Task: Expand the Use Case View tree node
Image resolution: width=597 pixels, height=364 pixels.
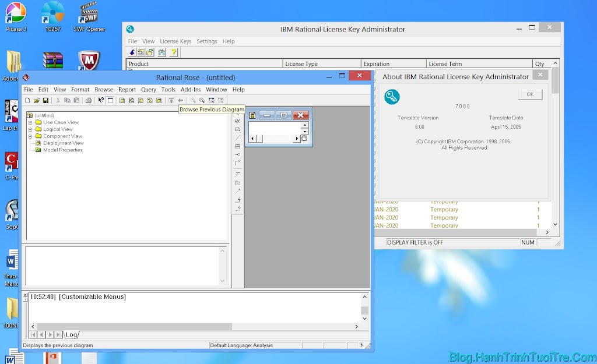Action: (30, 122)
